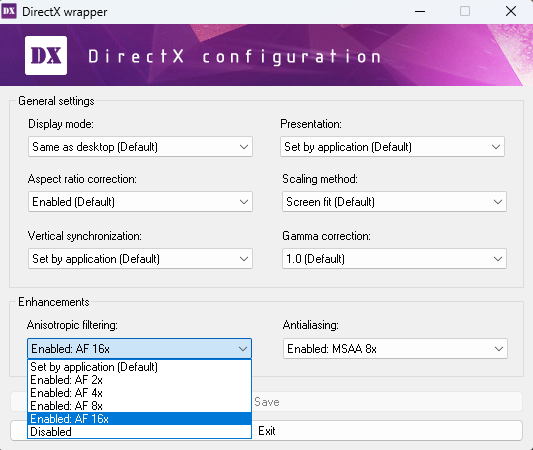Click the DX logo in banner
The width and height of the screenshot is (533, 450).
pos(46,55)
